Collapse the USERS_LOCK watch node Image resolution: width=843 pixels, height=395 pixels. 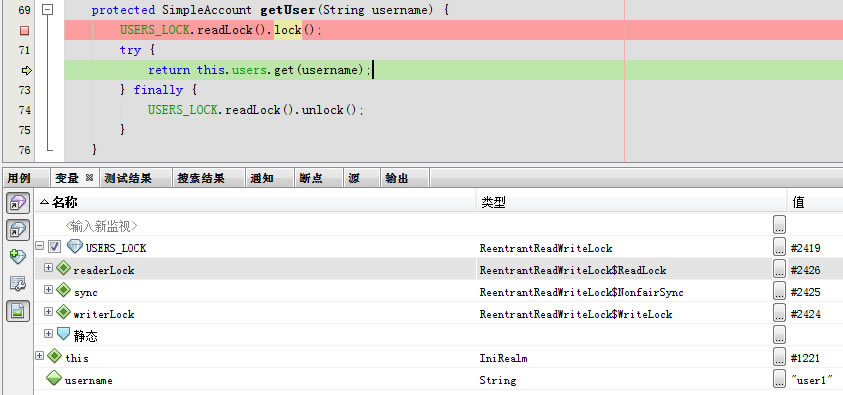(x=39, y=246)
